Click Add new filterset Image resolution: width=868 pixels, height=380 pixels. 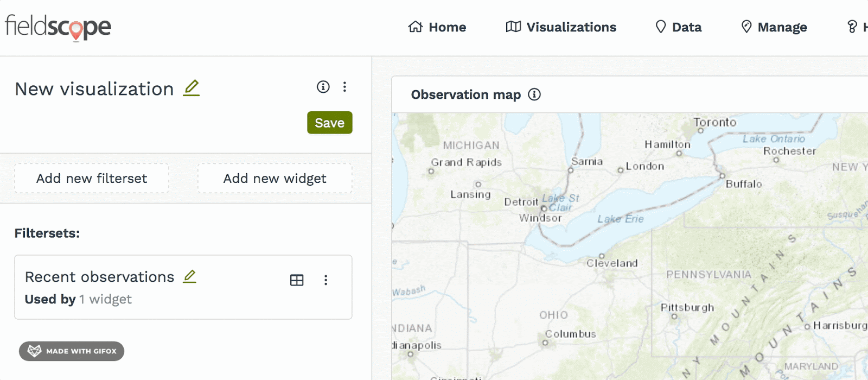tap(92, 179)
